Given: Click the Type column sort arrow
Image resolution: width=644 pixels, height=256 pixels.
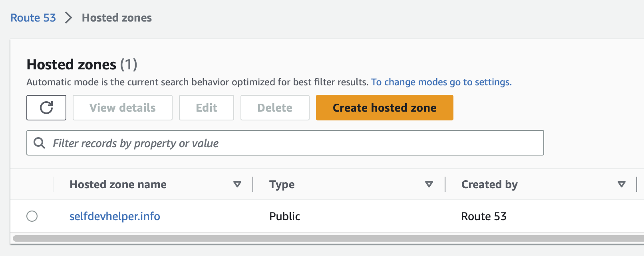Looking at the screenshot, I should (x=429, y=184).
